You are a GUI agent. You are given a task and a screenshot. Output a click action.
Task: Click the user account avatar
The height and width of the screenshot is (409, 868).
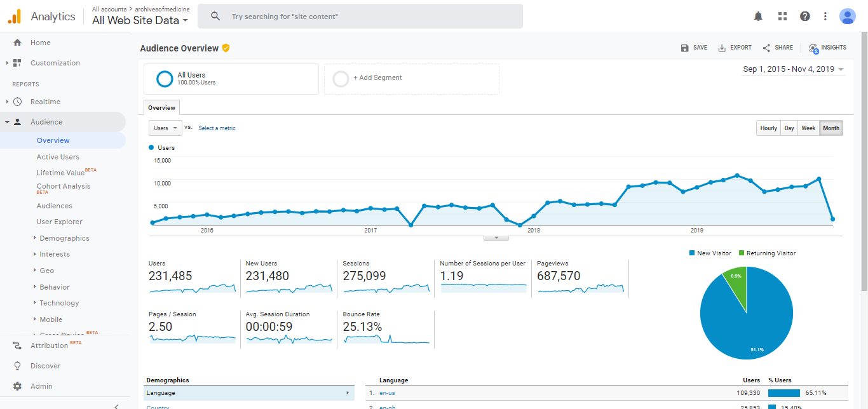click(847, 17)
